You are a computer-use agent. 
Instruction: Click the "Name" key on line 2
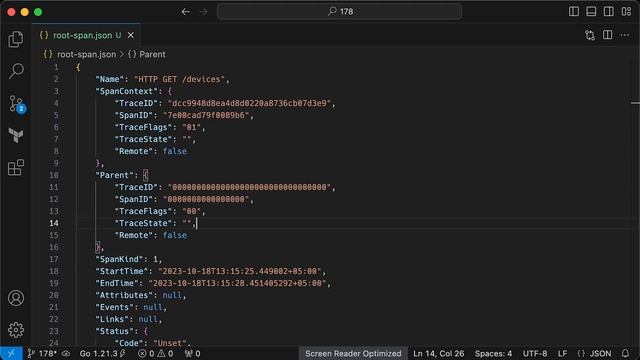point(109,79)
